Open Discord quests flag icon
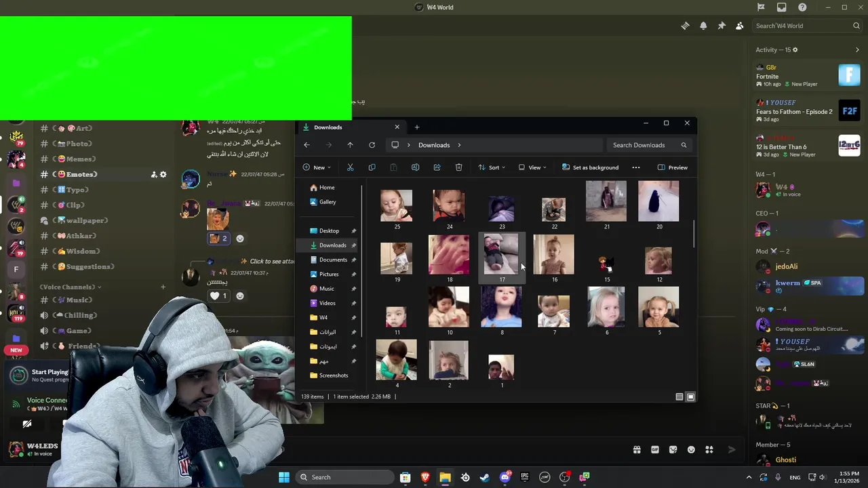This screenshot has height=488, width=868. coord(761,7)
